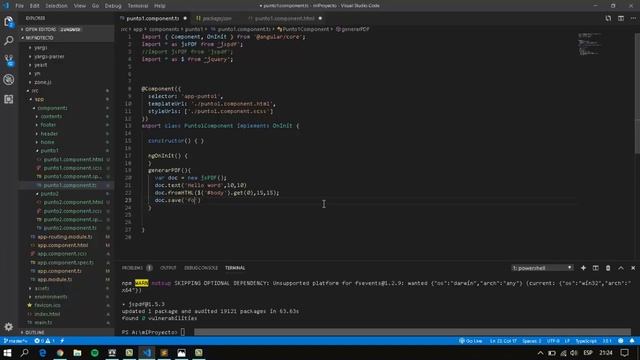
Task: Open the Search view in activity bar
Action: tap(9, 41)
